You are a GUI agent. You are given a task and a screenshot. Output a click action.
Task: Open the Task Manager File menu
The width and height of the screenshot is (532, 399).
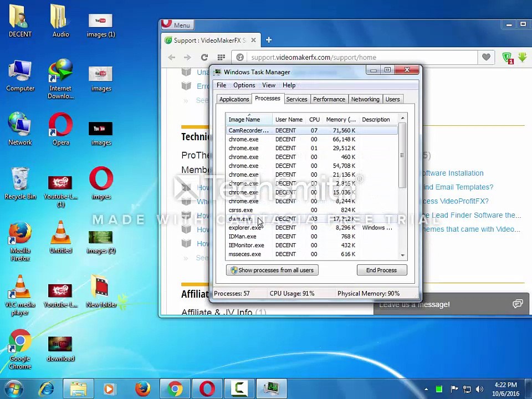click(221, 85)
